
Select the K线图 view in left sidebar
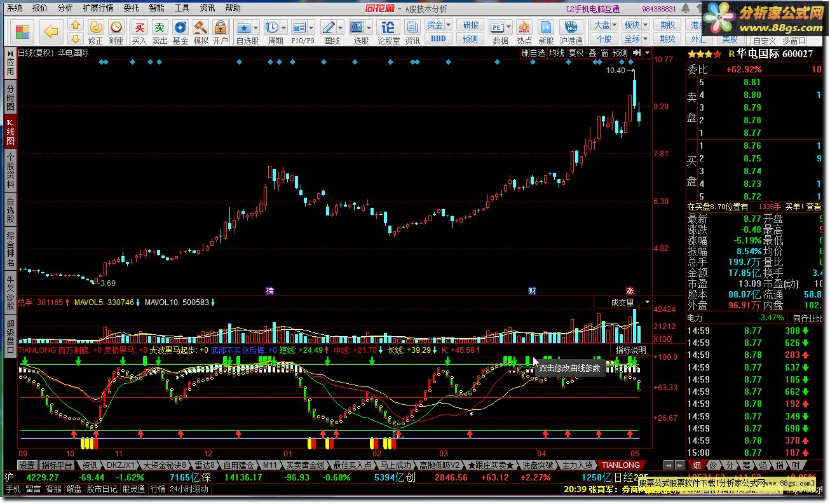(10, 132)
